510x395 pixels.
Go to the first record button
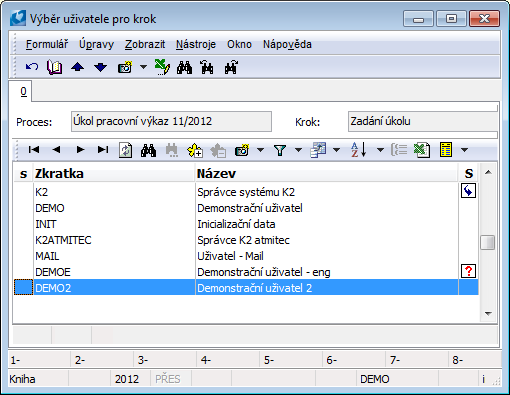tap(34, 150)
